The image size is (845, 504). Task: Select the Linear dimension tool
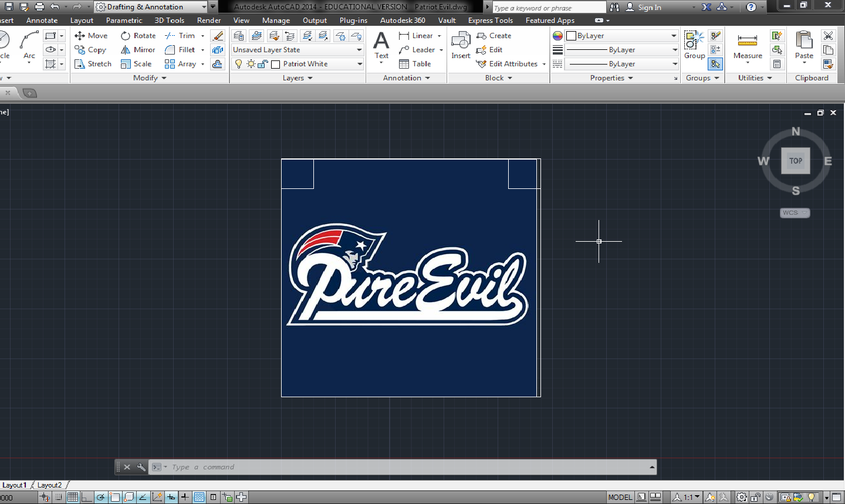click(416, 36)
